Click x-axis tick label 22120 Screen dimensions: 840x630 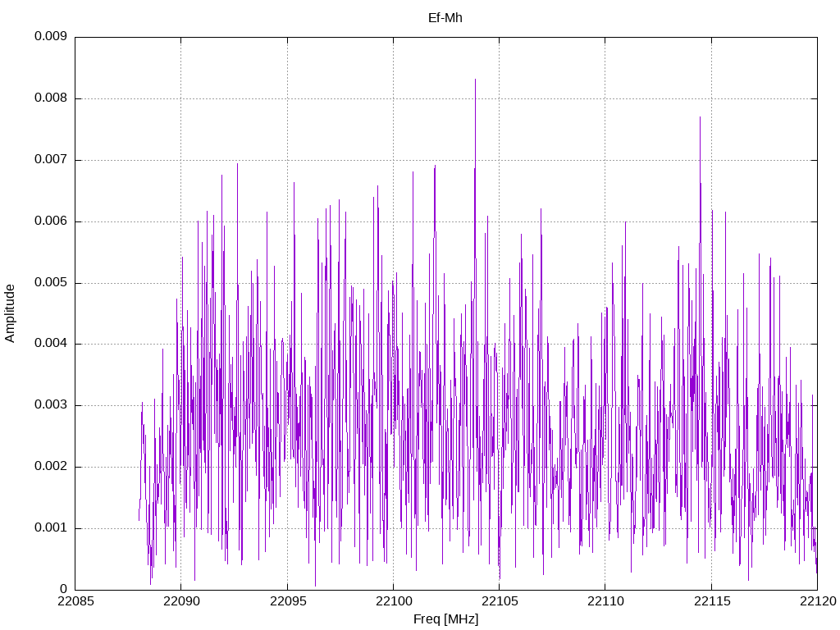[x=818, y=601]
